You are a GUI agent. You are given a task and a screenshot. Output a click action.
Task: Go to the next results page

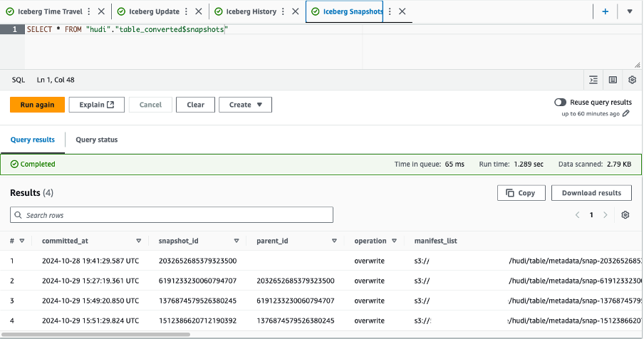(x=606, y=215)
